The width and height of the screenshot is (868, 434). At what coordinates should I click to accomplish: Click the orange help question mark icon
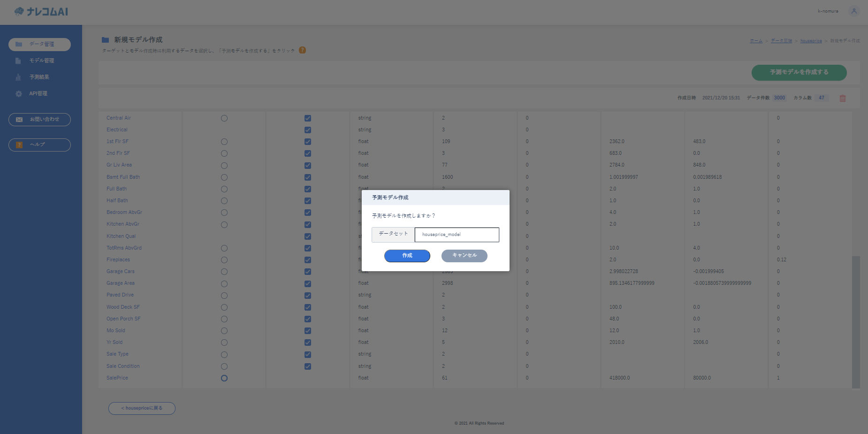302,50
